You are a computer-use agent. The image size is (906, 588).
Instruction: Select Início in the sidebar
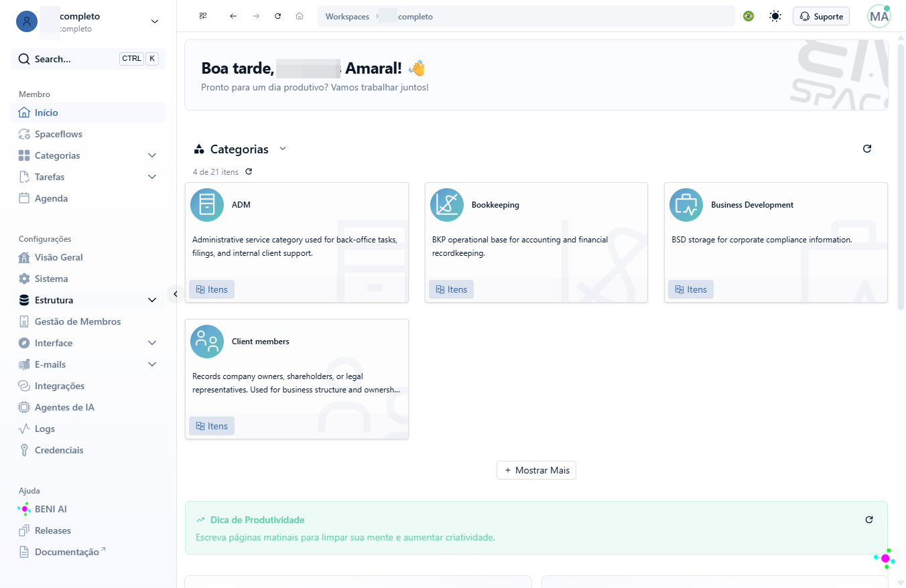click(88, 113)
